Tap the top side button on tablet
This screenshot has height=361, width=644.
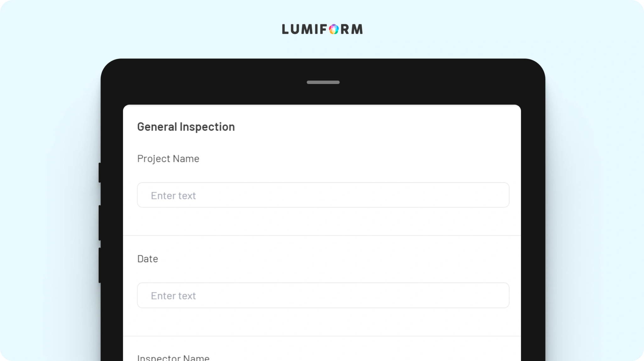[x=100, y=173]
